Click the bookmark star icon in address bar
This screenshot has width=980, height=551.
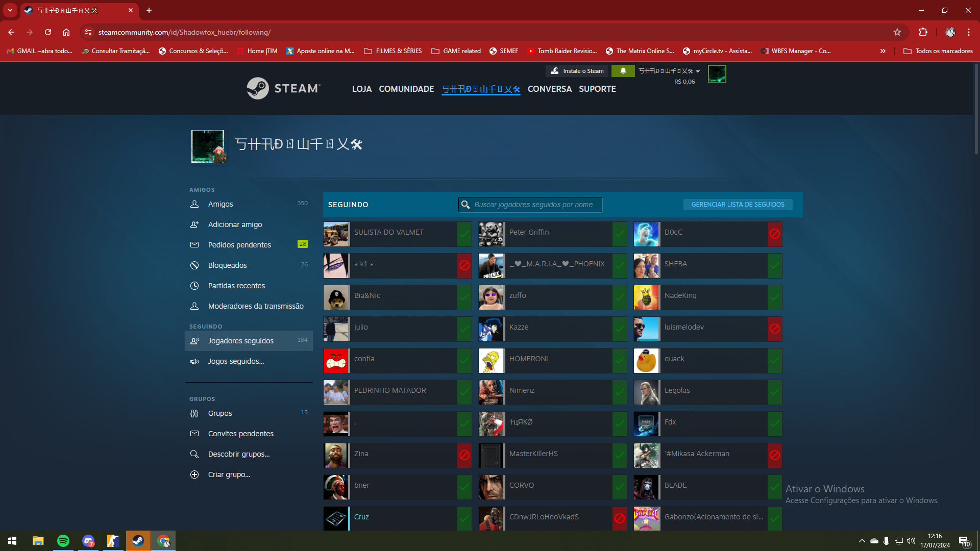click(897, 32)
